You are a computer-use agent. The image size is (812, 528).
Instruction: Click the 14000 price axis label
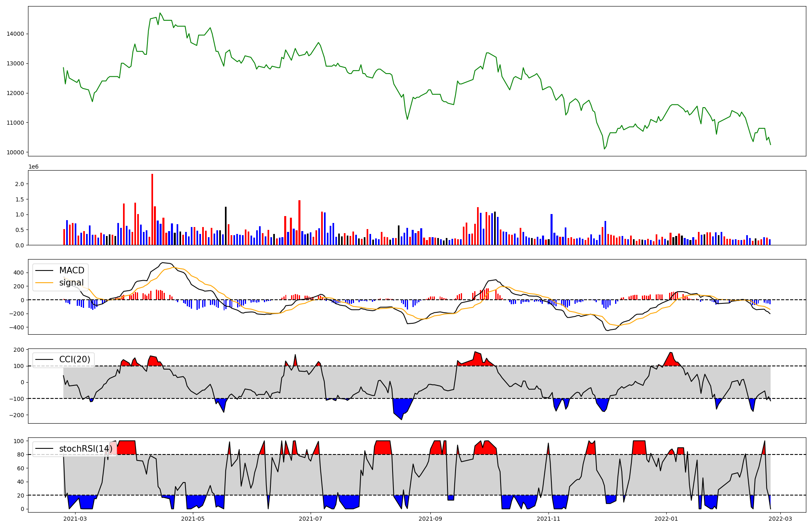click(x=15, y=34)
